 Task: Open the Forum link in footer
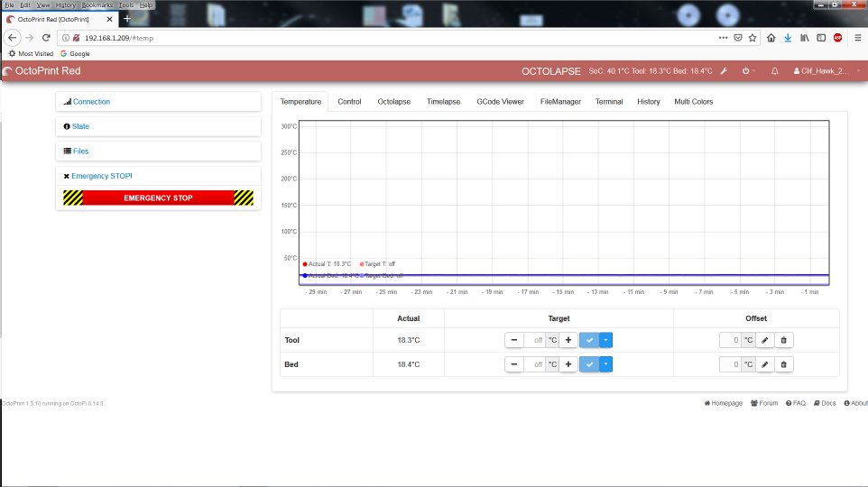(x=763, y=403)
